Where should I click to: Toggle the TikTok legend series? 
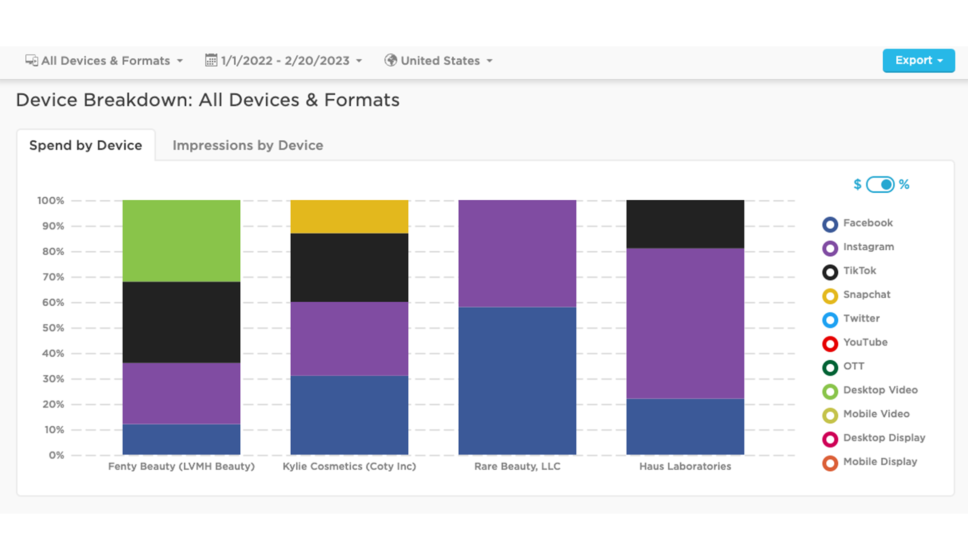[849, 271]
